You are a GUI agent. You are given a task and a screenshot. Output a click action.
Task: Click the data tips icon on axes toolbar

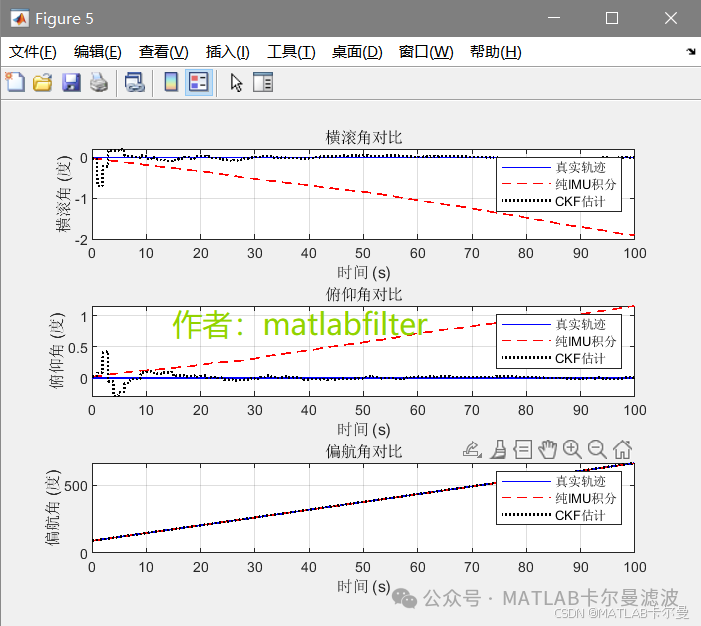pyautogui.click(x=523, y=449)
